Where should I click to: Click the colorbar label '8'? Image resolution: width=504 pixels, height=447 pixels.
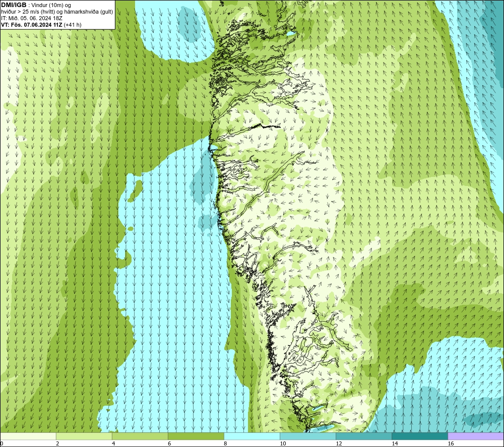[225, 444]
